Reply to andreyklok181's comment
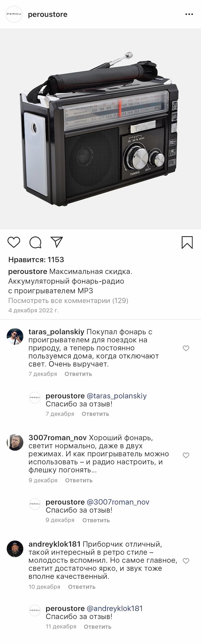201x644 pixels. pyautogui.click(x=82, y=587)
